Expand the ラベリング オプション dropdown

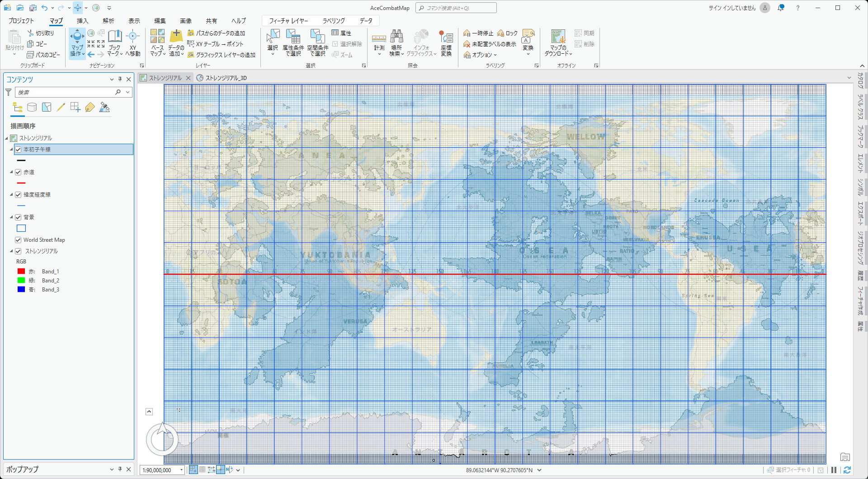[480, 55]
